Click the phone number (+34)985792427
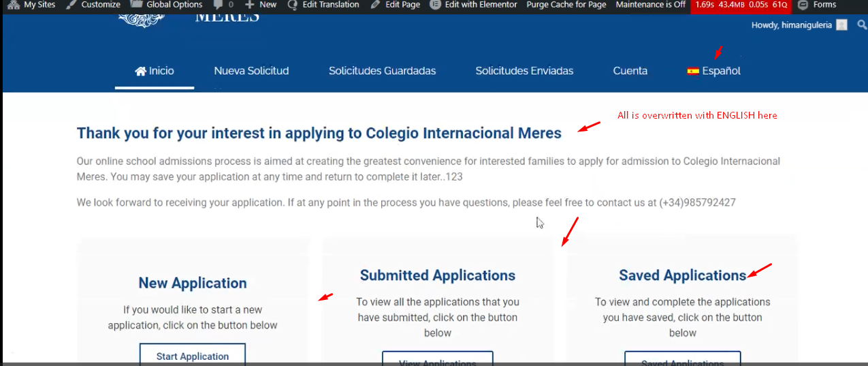Image resolution: width=868 pixels, height=366 pixels. (x=697, y=202)
